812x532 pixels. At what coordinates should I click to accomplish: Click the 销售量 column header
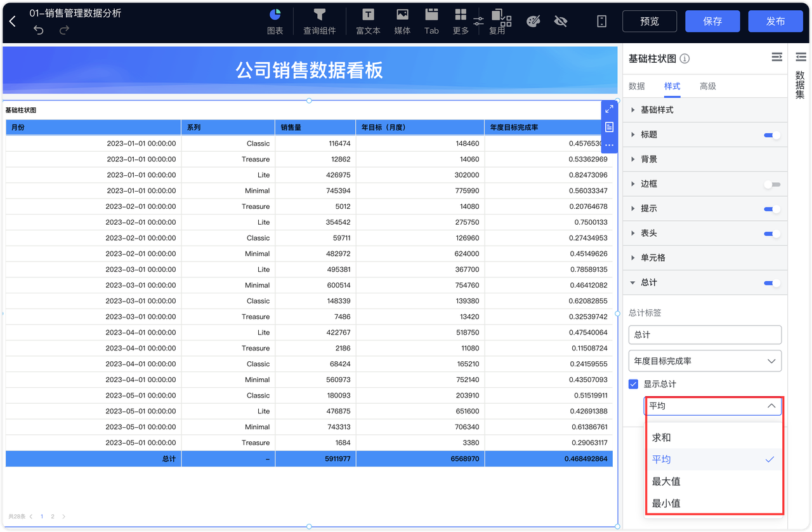315,127
